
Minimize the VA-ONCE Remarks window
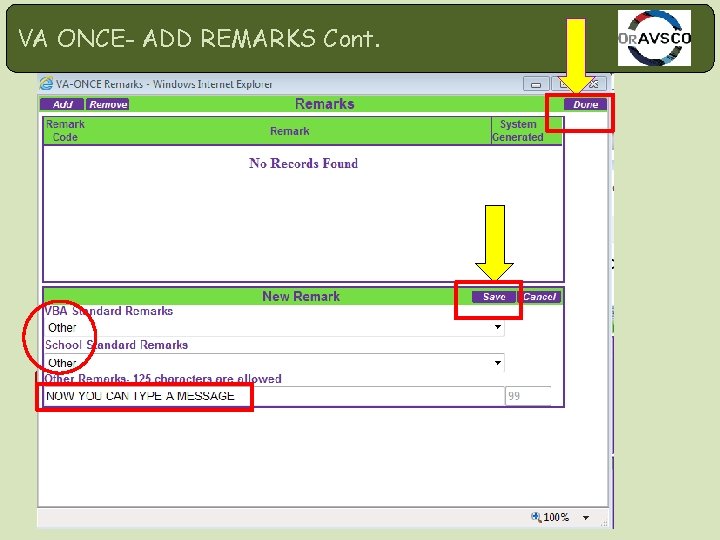(x=535, y=84)
